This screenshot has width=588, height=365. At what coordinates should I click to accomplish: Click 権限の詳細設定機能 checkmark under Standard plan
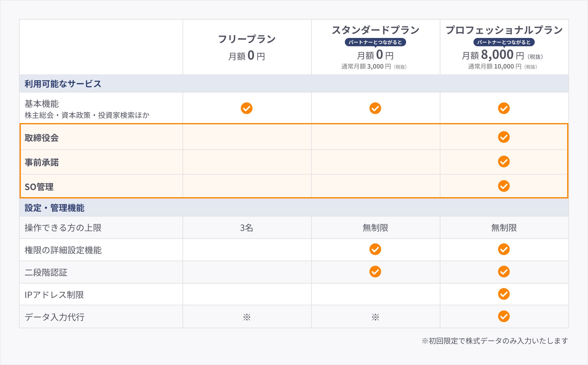375,249
